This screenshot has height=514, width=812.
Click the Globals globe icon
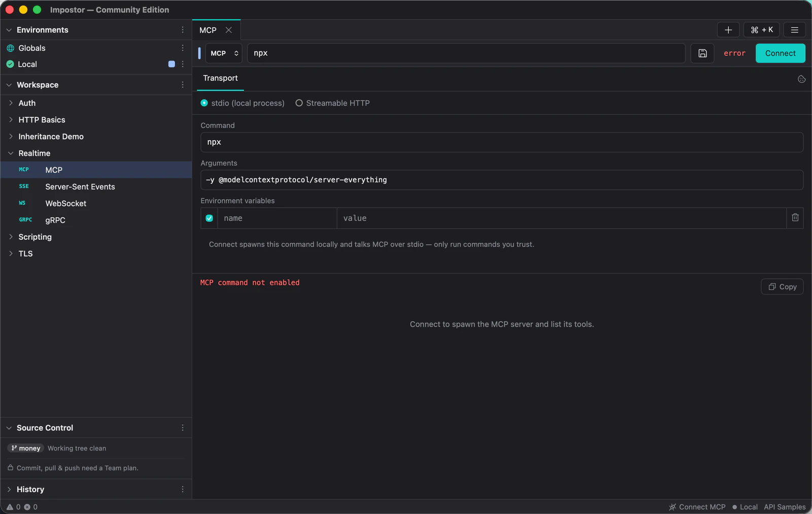[10, 48]
